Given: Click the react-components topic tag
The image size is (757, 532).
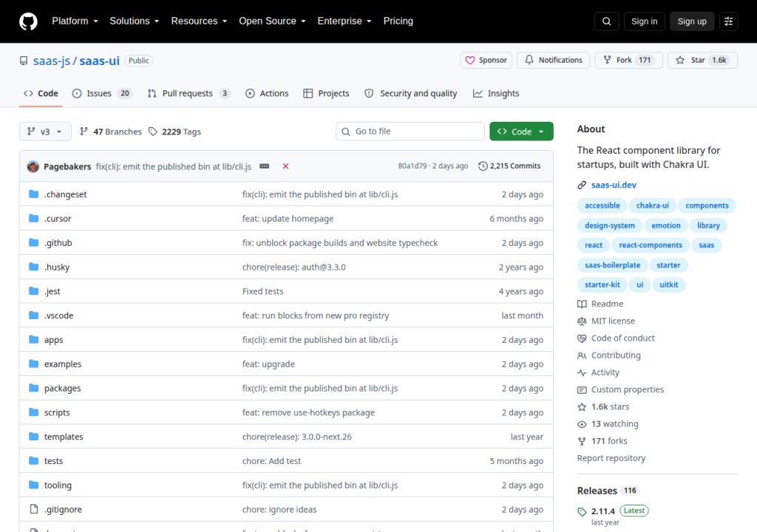Looking at the screenshot, I should pyautogui.click(x=651, y=245).
